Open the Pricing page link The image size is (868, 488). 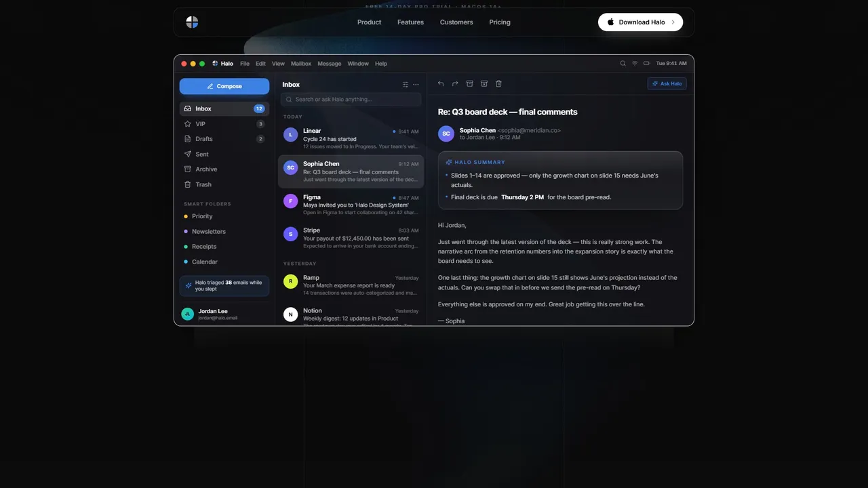click(x=500, y=22)
